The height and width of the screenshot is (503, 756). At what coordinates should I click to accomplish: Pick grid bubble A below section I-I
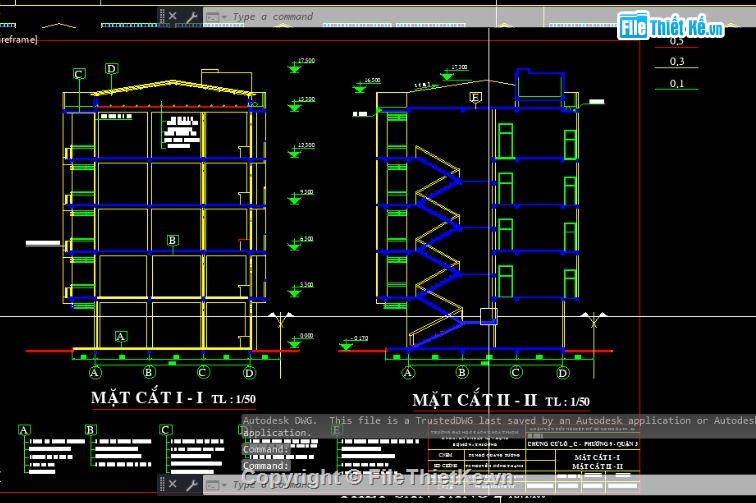pyautogui.click(x=95, y=372)
